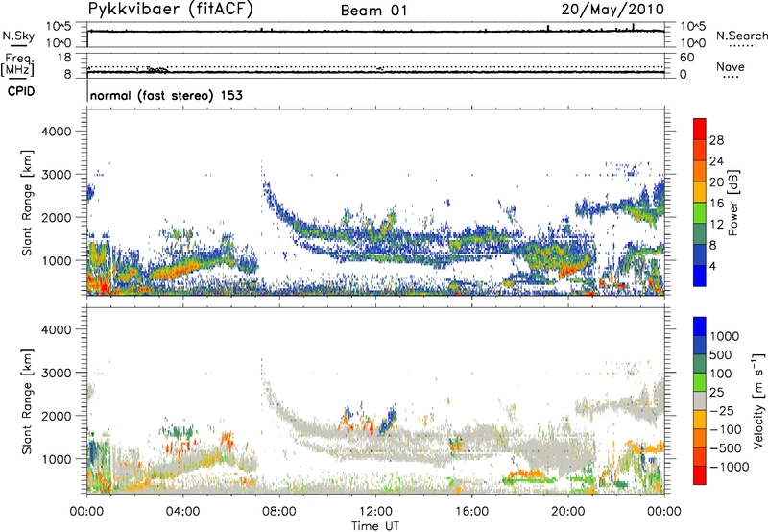This screenshot has width=768, height=532.
Task: Click the '28' power colorbar value
Action: click(x=716, y=140)
